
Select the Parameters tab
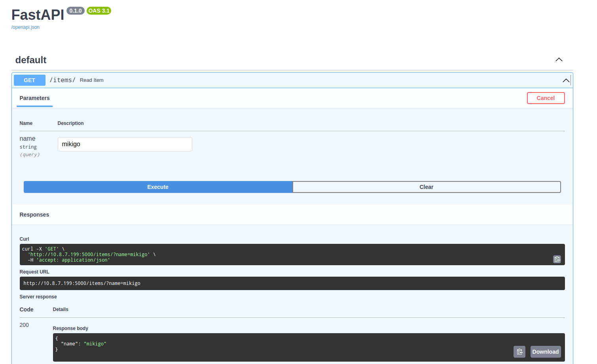tap(34, 98)
